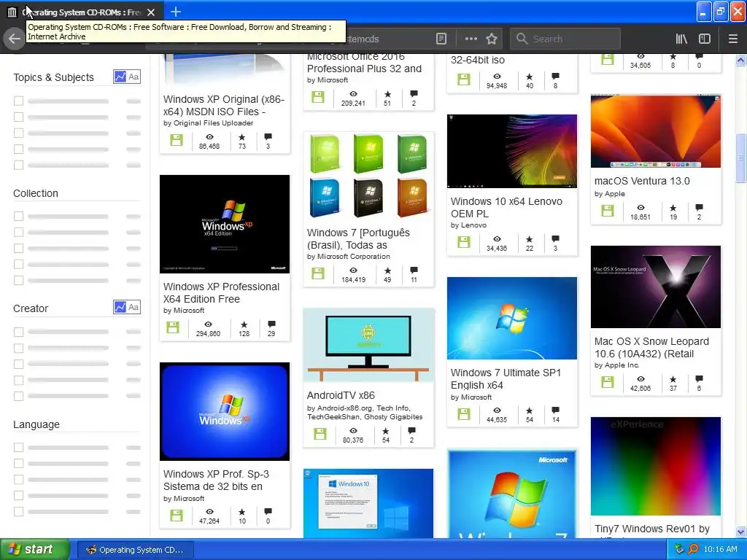Click the browser back arrow button
Image resolution: width=747 pixels, height=560 pixels.
tap(15, 39)
